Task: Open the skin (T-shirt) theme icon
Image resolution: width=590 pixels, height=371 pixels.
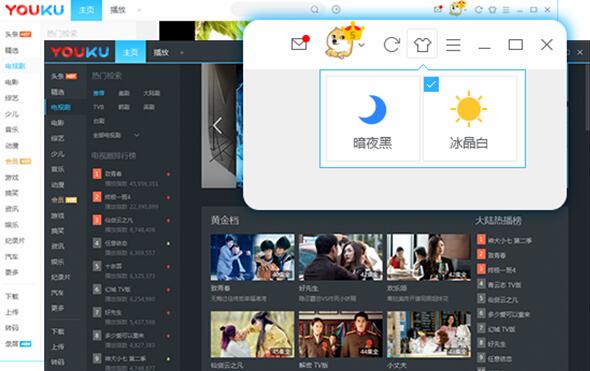Action: click(x=422, y=45)
